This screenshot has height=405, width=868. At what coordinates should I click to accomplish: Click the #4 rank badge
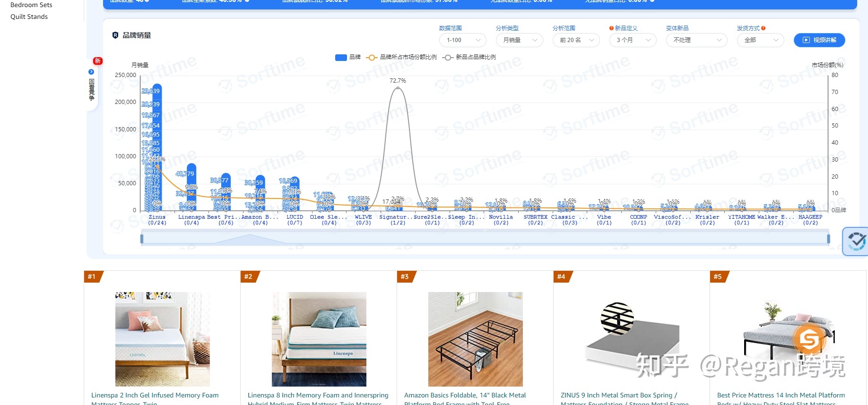(563, 276)
